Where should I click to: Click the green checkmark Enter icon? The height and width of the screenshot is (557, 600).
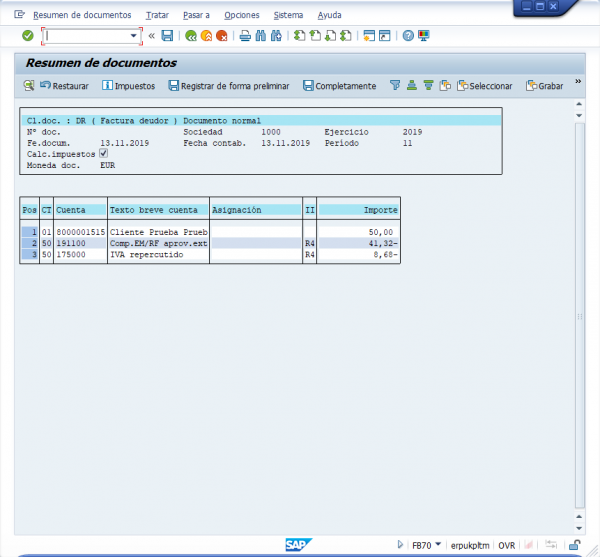pos(28,36)
